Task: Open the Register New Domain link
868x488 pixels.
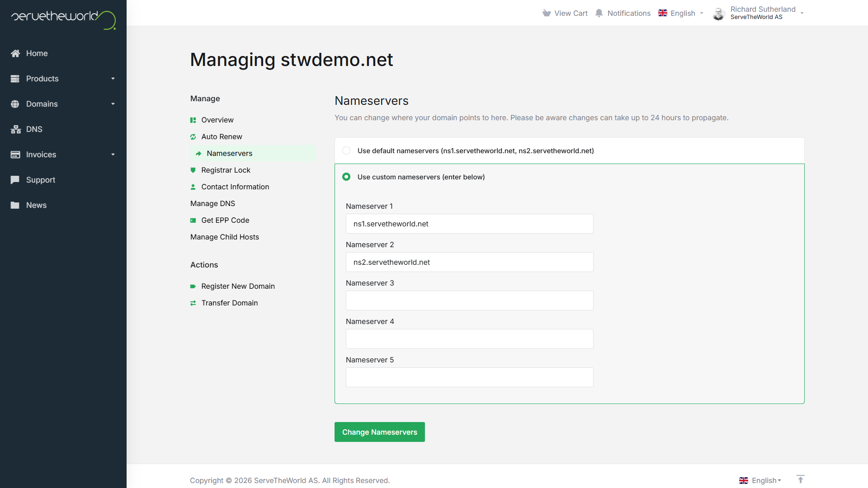Action: pos(238,286)
